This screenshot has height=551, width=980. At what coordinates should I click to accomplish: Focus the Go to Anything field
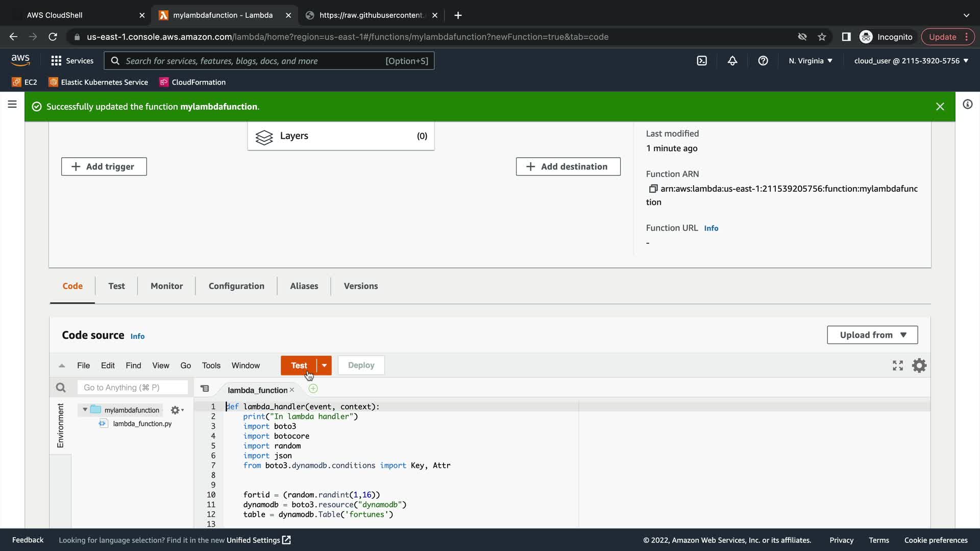coord(133,388)
